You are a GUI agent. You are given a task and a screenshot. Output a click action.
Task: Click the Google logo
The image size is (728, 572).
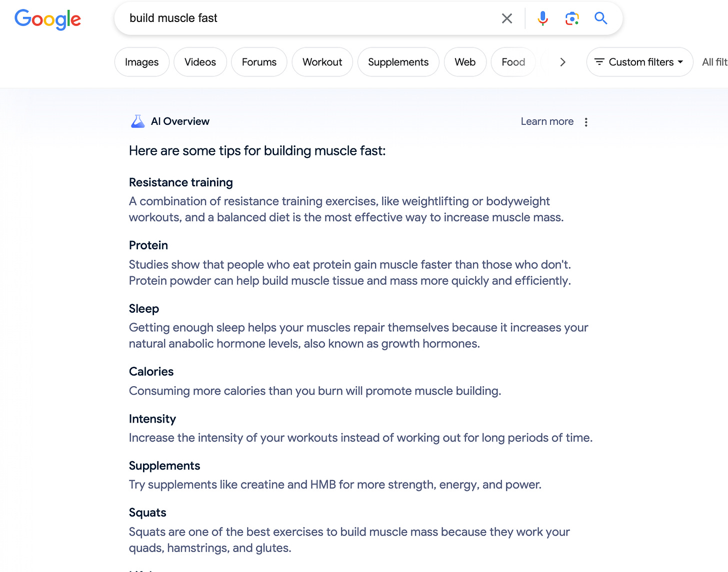pos(47,19)
